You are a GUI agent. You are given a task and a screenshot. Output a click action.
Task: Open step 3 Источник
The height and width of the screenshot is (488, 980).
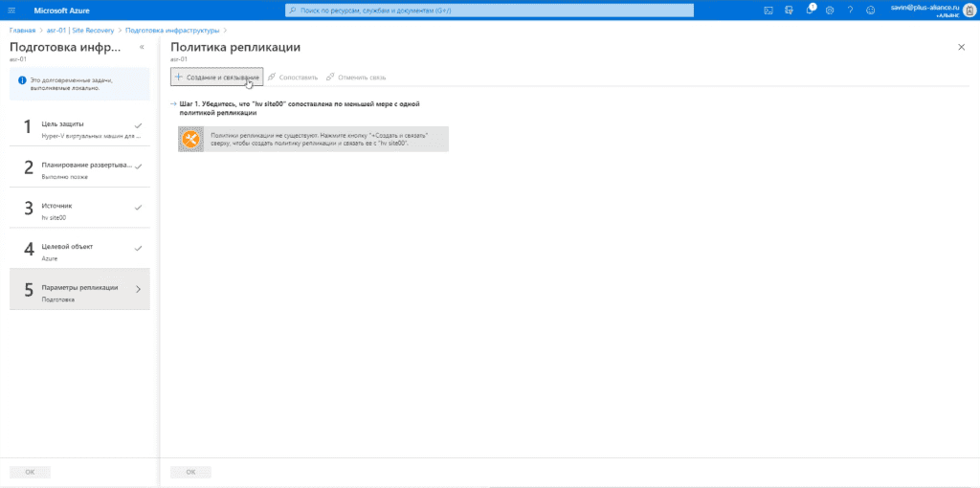point(79,208)
